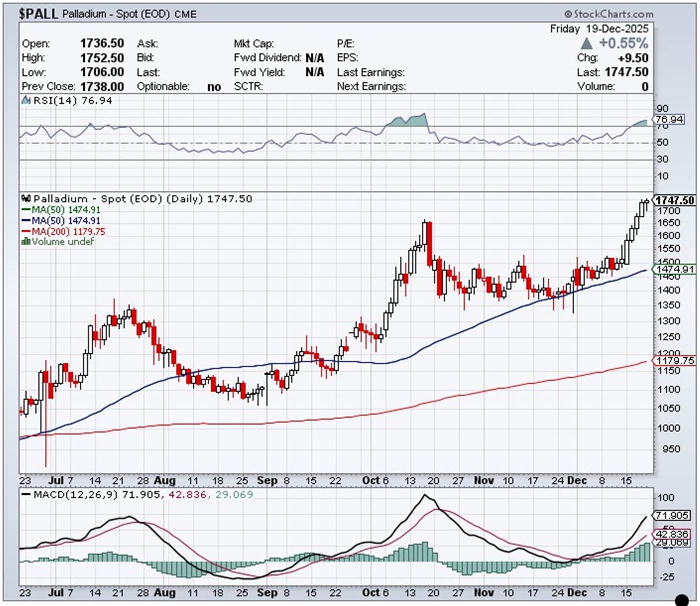Click the StockCharts.com copyright watermark
Screen dimensions: 700x606
click(x=609, y=14)
